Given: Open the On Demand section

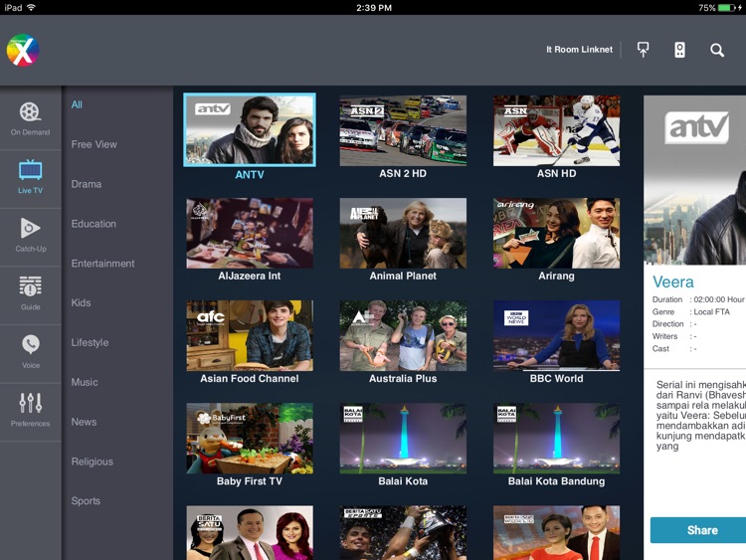Looking at the screenshot, I should [x=31, y=119].
